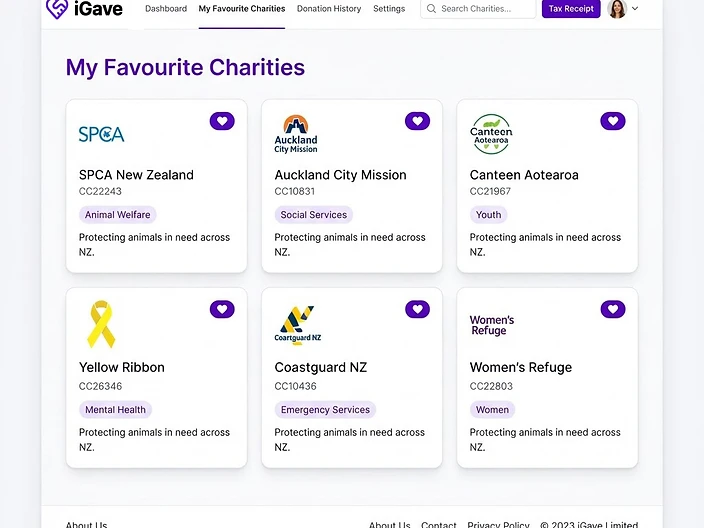Open the Dashboard tab

(166, 9)
